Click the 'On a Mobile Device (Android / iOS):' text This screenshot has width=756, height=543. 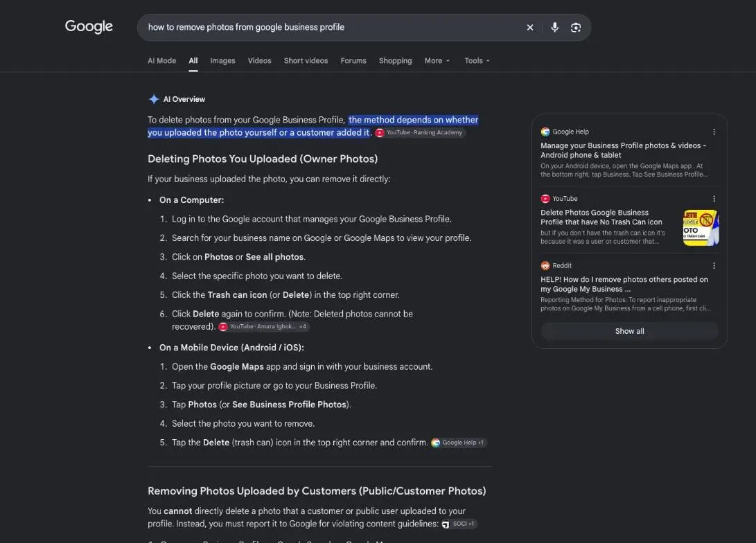click(231, 348)
